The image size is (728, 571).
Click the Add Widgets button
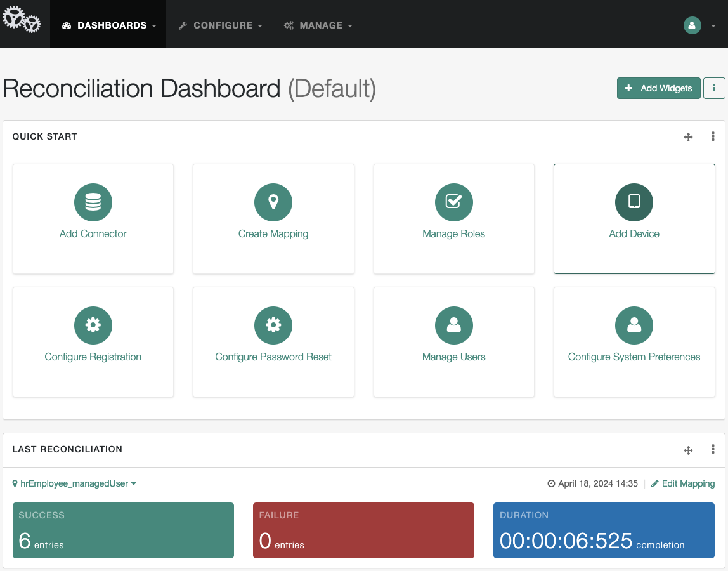coord(658,88)
